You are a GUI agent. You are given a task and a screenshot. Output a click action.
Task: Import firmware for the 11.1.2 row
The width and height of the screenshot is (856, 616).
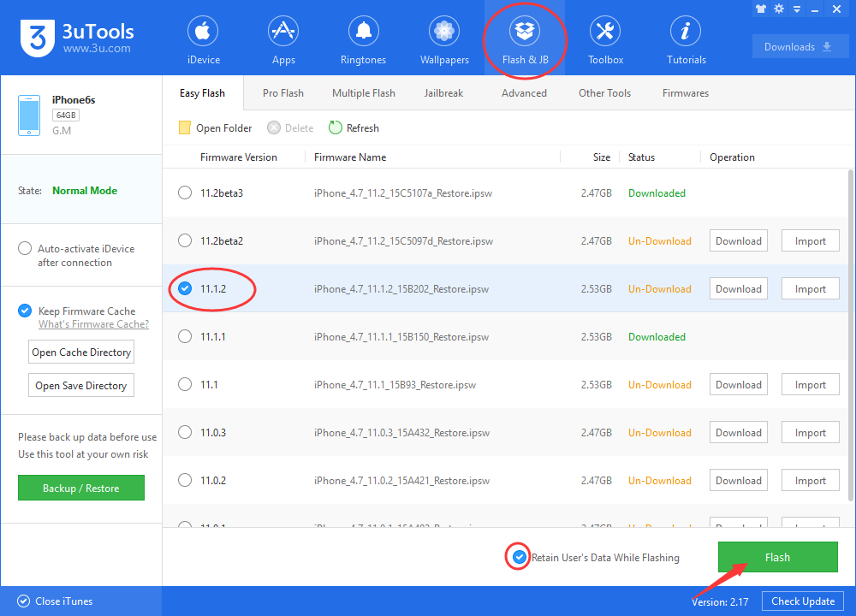point(810,288)
